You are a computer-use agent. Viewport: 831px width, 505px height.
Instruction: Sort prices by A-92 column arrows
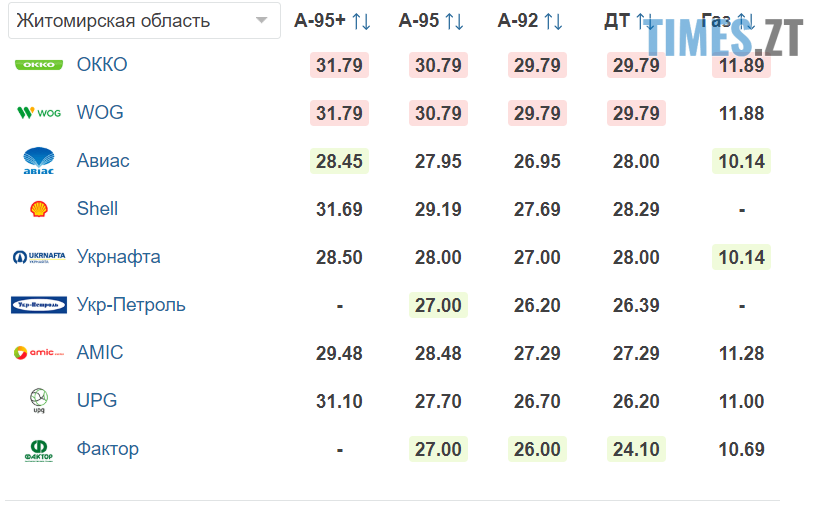click(553, 21)
